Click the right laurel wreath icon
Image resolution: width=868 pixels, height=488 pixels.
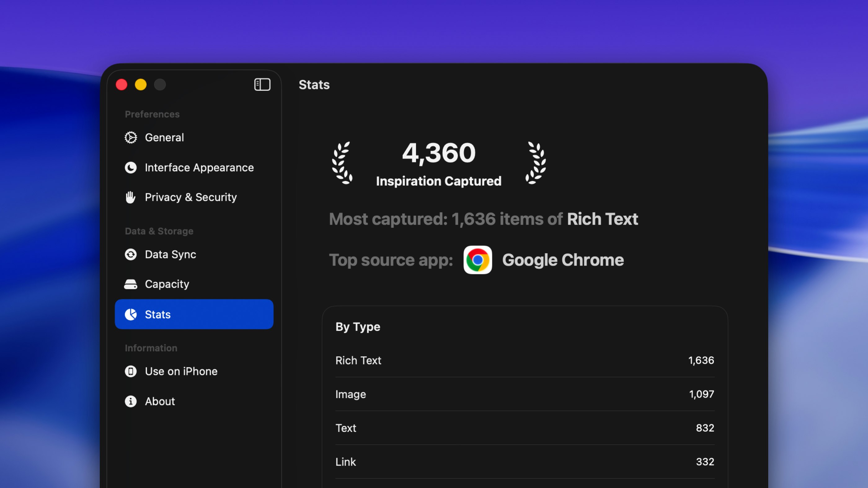[536, 163]
